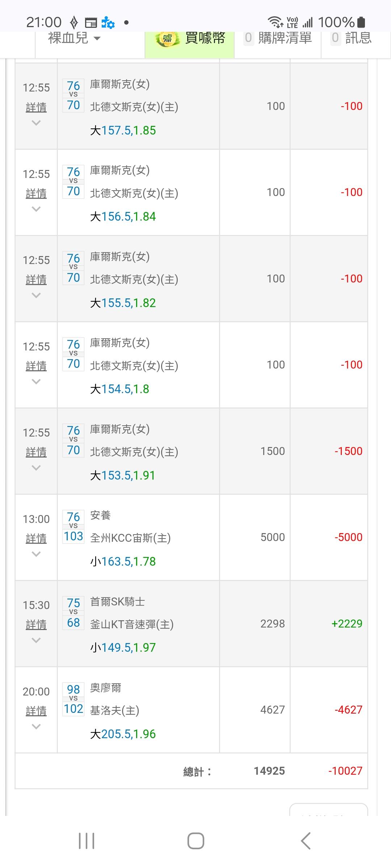This screenshot has width=391, height=868.
Task: Open 詳情 for the 大153.5,1.91 bet
Action: pos(36,452)
